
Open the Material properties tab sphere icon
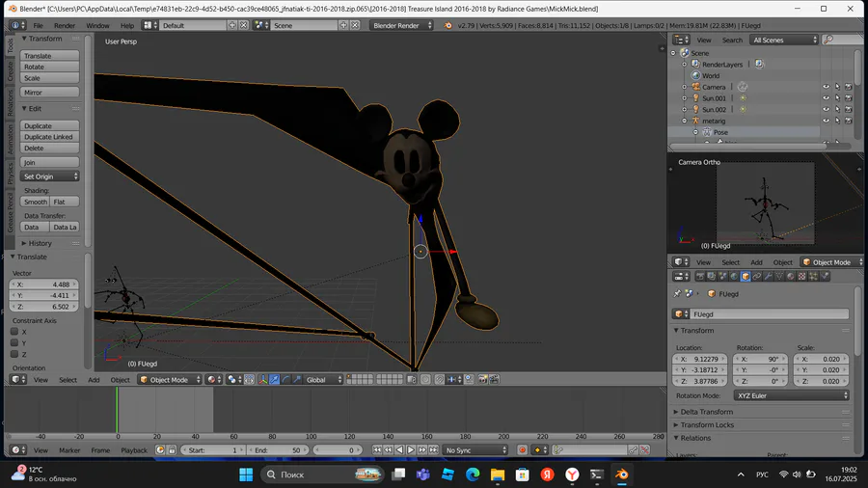click(791, 276)
